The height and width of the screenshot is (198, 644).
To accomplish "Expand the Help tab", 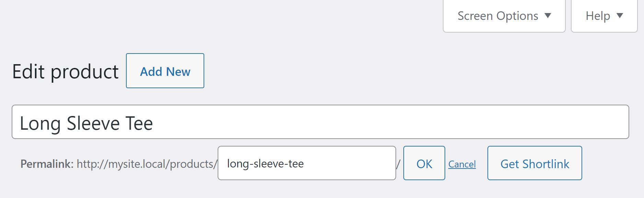I will (598, 16).
